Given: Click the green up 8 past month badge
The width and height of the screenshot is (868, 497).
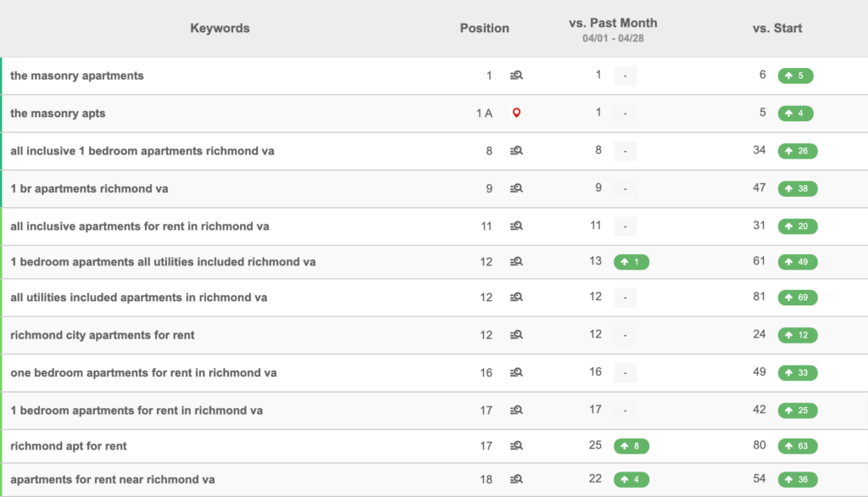Looking at the screenshot, I should pos(631,445).
